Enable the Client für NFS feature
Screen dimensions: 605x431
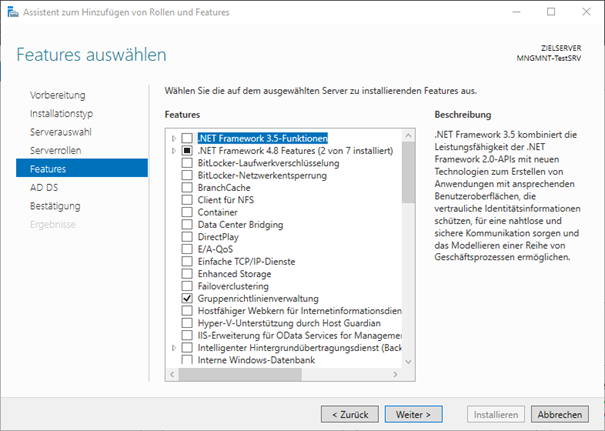pos(187,199)
